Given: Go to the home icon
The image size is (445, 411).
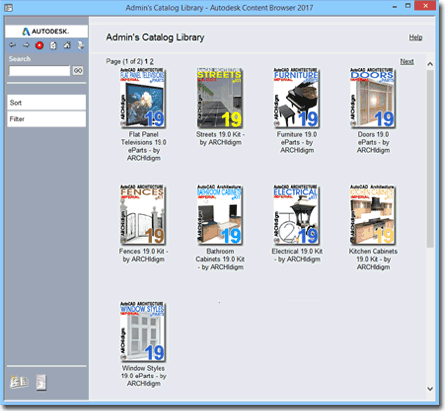Looking at the screenshot, I should [67, 45].
